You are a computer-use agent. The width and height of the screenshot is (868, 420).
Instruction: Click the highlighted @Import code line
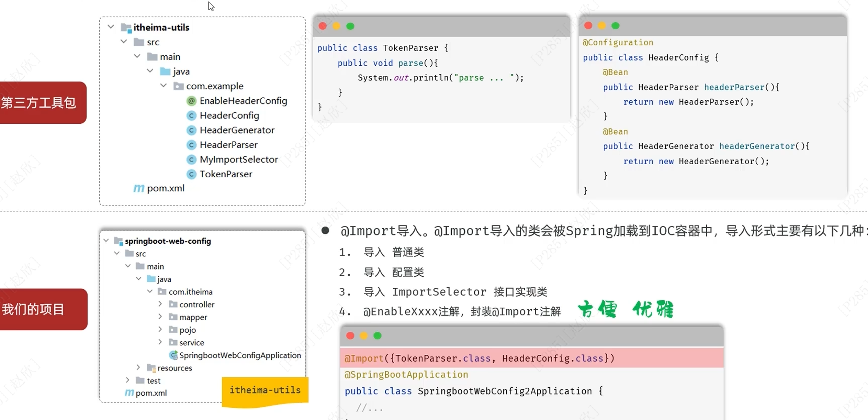(x=479, y=358)
